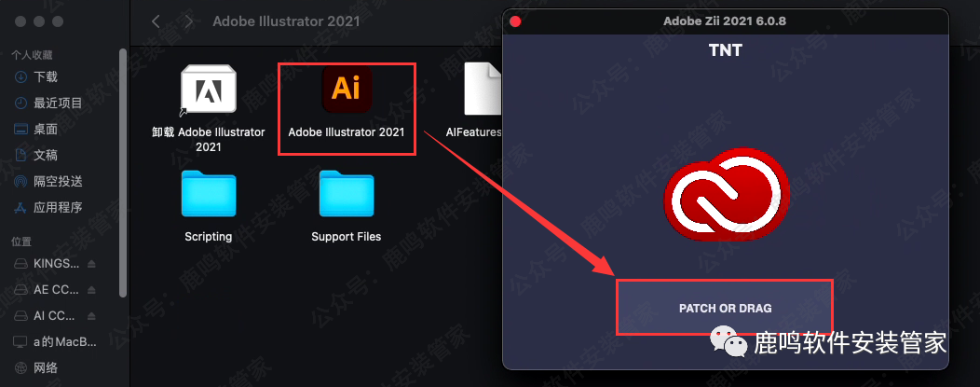Open 下载 in the Finder sidebar
The width and height of the screenshot is (980, 387).
tap(45, 76)
